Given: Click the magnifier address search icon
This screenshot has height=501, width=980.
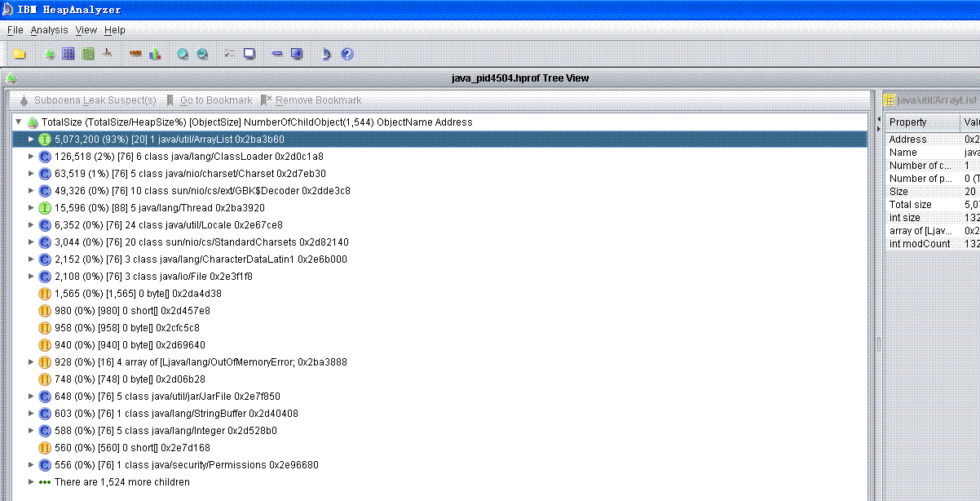Looking at the screenshot, I should click(x=202, y=54).
